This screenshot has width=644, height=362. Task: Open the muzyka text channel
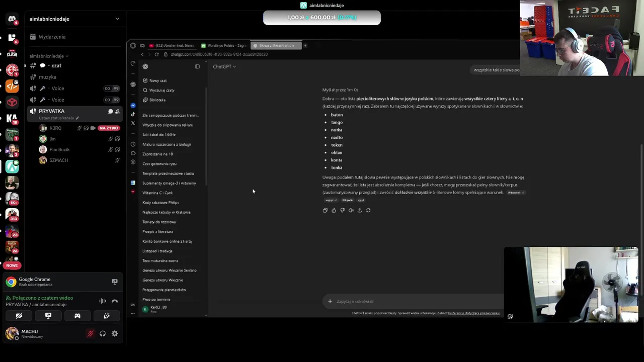(x=74, y=77)
